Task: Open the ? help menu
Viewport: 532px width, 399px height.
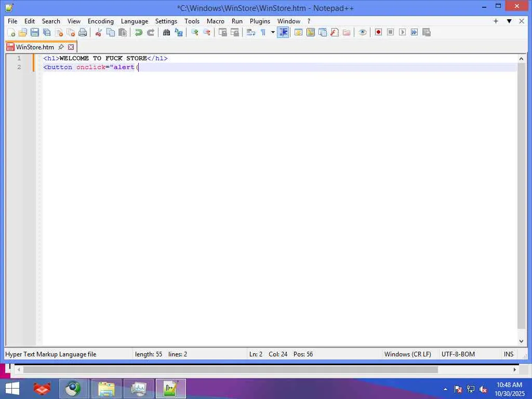Action: point(309,21)
